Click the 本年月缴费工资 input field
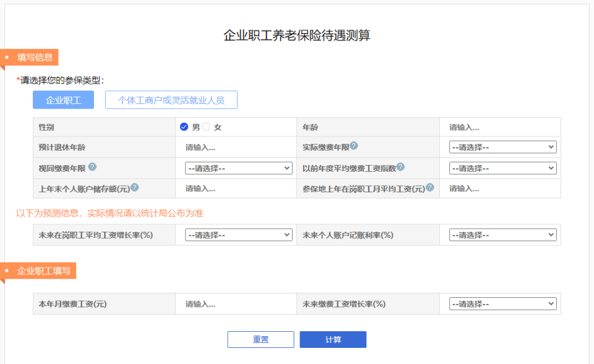The width and height of the screenshot is (594, 364). click(x=235, y=303)
